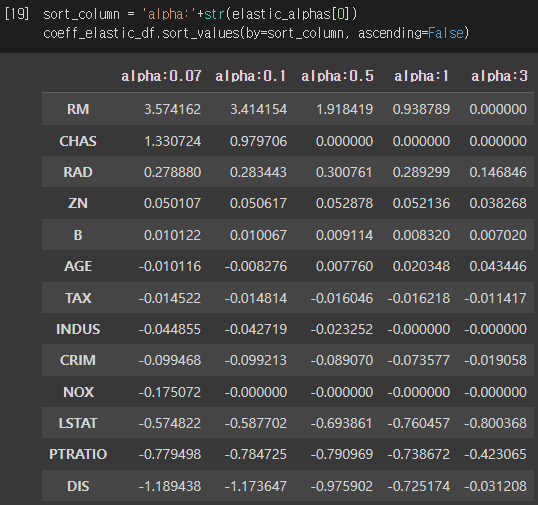This screenshot has width=538, height=505.
Task: Click RAD value 0.278880
Action: 172,172
